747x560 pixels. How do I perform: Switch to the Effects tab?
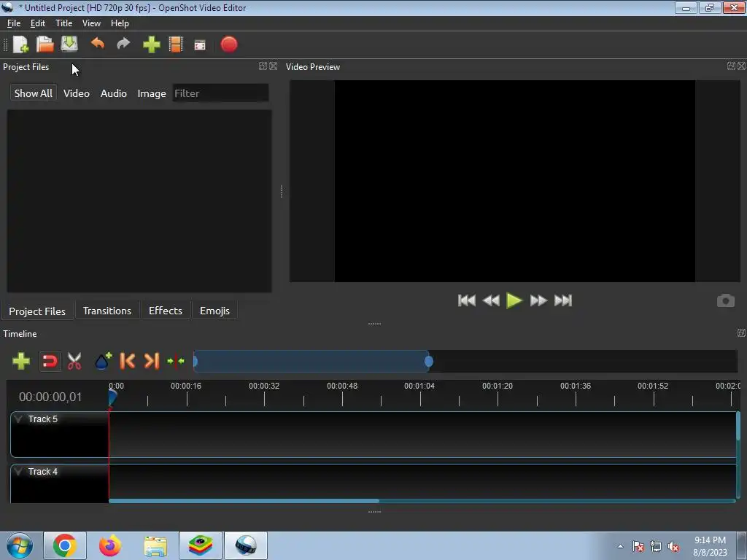pos(166,311)
